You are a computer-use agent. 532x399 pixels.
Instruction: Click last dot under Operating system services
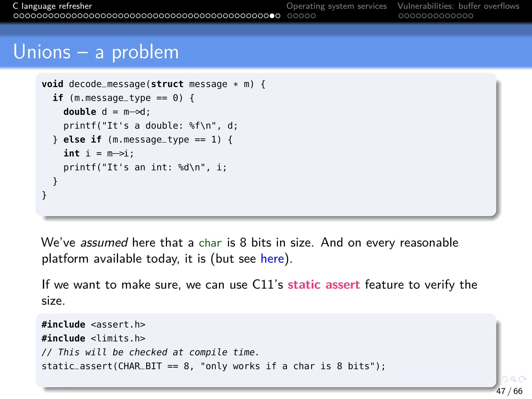313,16
